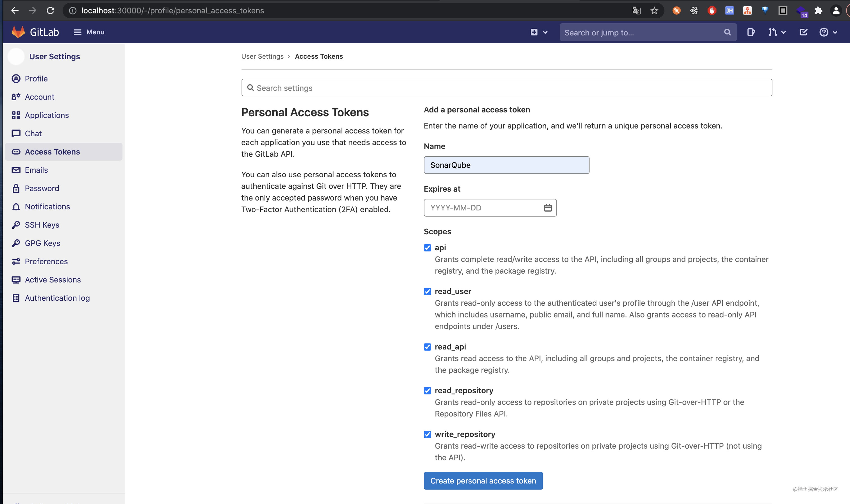Open the Notifications settings page
The height and width of the screenshot is (504, 850).
point(47,206)
